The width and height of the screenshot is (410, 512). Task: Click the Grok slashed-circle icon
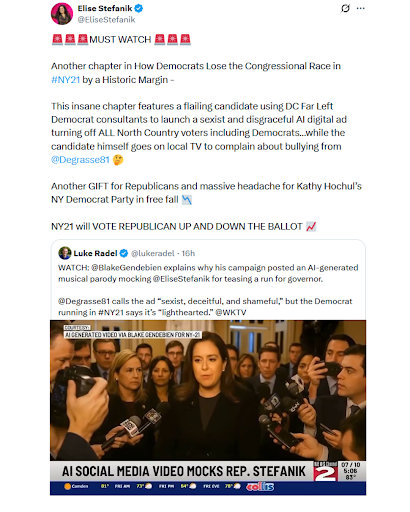coord(345,8)
